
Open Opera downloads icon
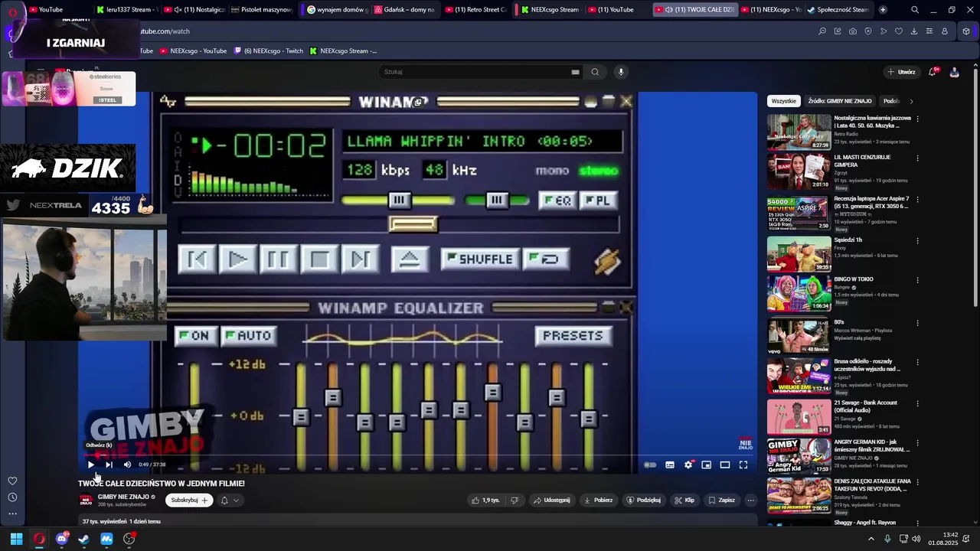(914, 31)
